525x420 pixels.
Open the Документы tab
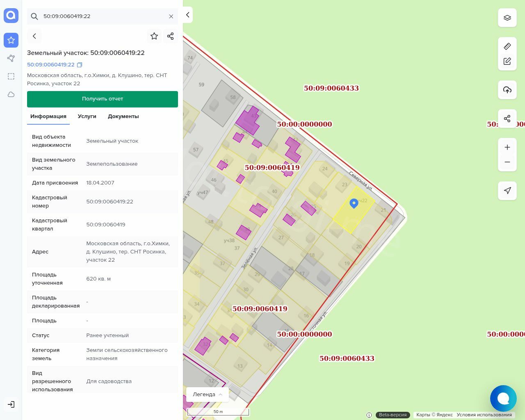123,116
